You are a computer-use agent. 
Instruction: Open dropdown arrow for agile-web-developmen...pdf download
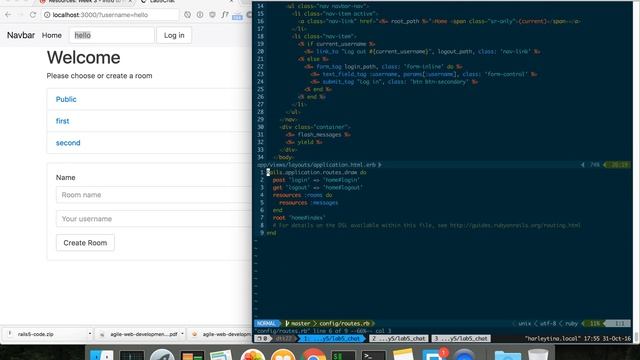pos(182,334)
